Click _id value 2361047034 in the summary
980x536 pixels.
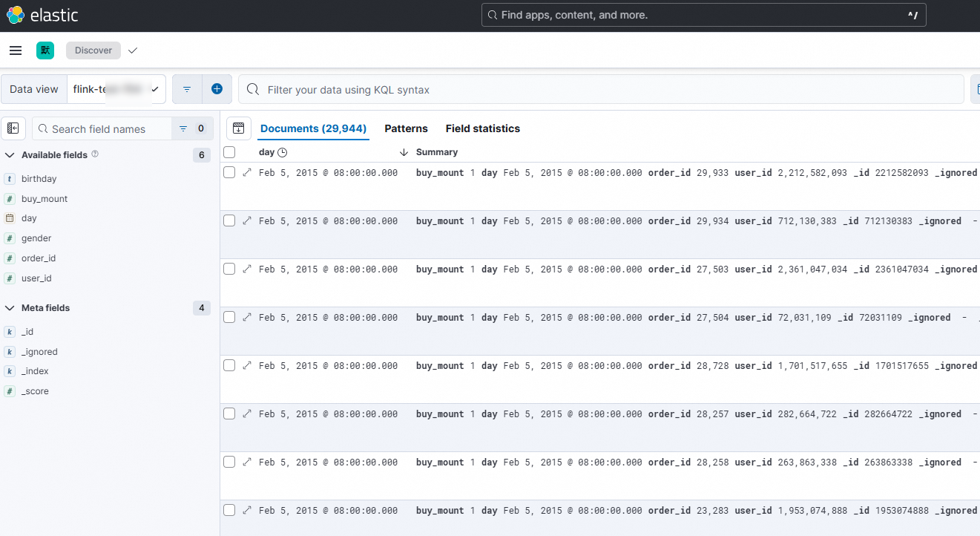pos(901,269)
